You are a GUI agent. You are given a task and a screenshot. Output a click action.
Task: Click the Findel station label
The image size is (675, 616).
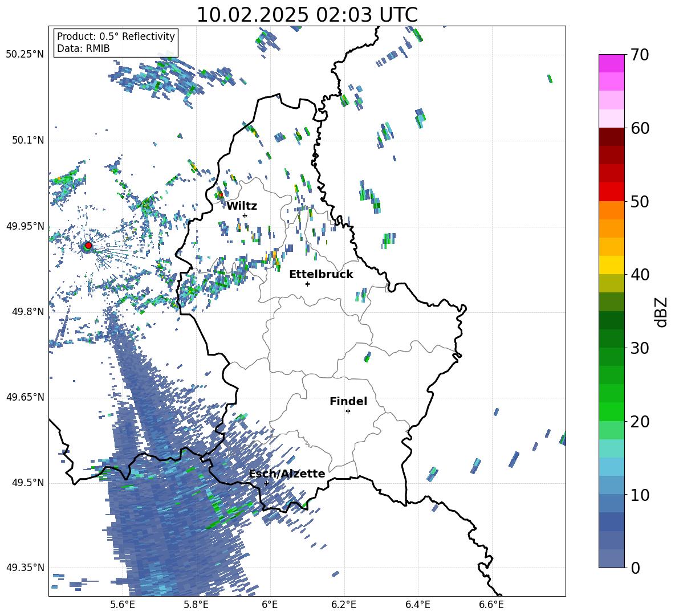(x=348, y=401)
